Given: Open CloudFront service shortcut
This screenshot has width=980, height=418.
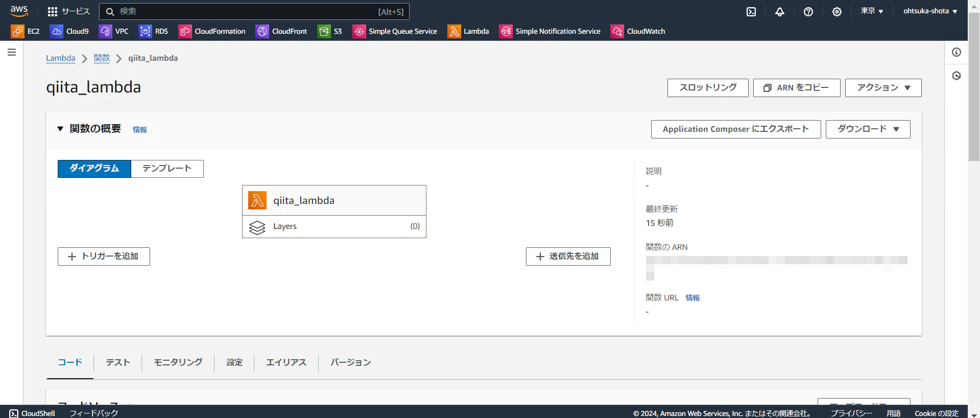Looking at the screenshot, I should 281,31.
